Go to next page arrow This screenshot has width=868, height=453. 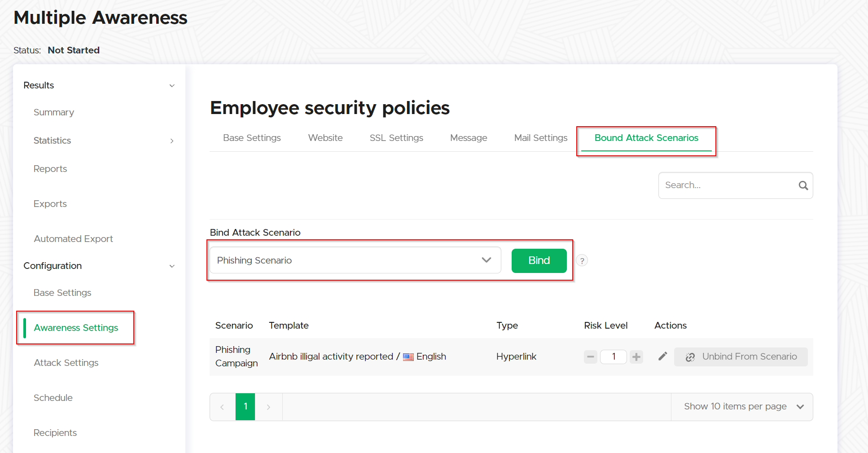[268, 407]
